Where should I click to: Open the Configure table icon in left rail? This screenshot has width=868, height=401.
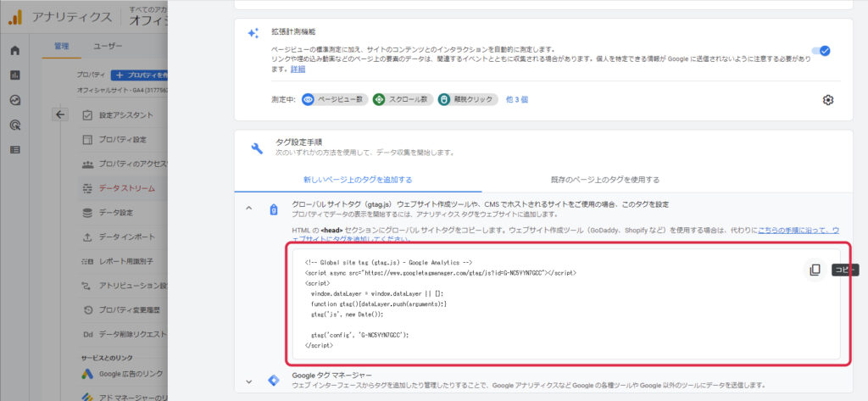(15, 149)
